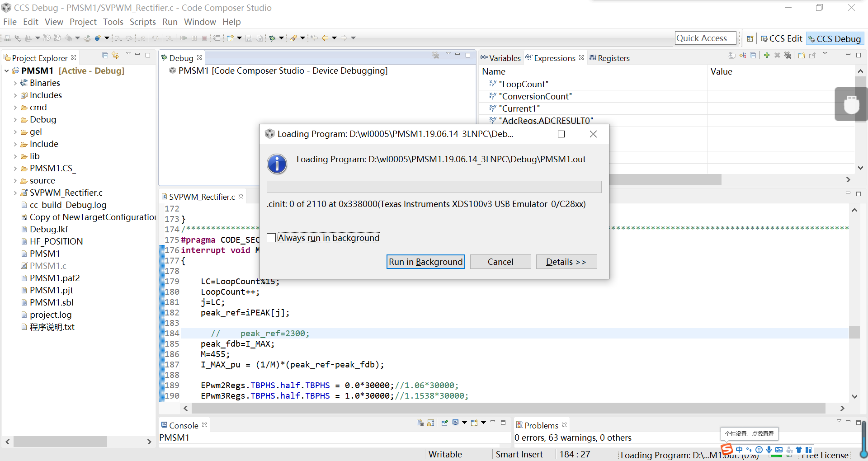The height and width of the screenshot is (461, 868).
Task: Switch to CCS Edit perspective
Action: pyautogui.click(x=782, y=38)
